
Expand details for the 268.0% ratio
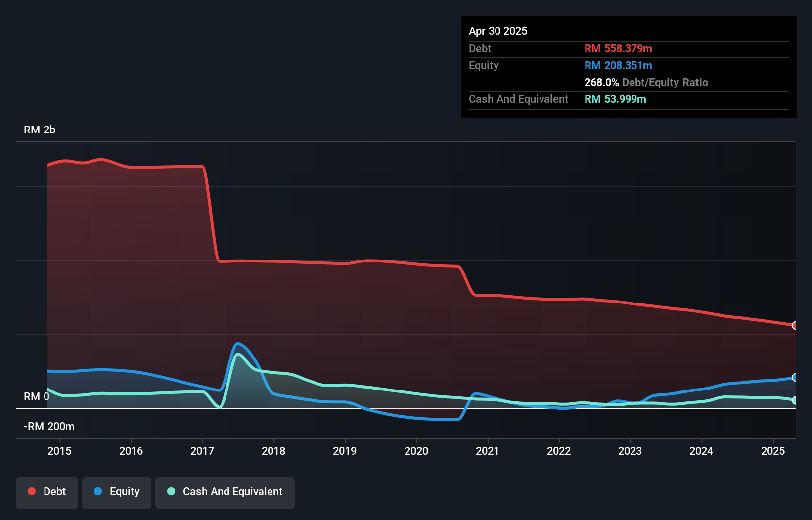601,82
